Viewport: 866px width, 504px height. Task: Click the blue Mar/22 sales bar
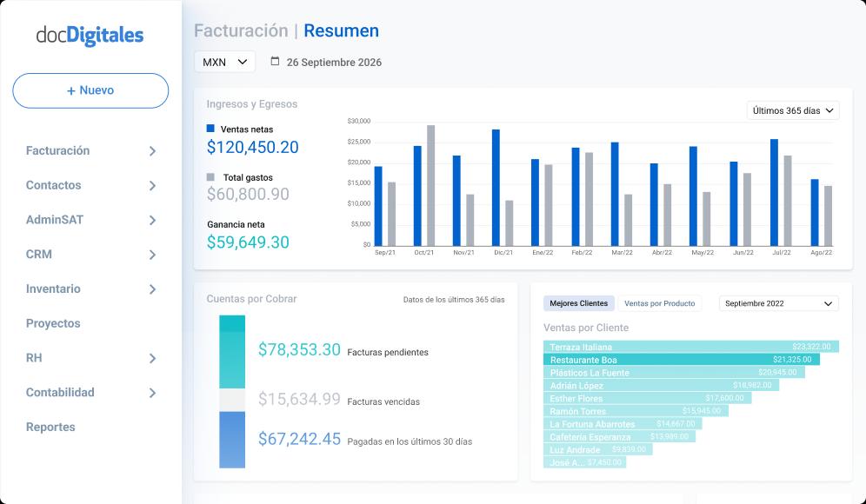point(615,194)
